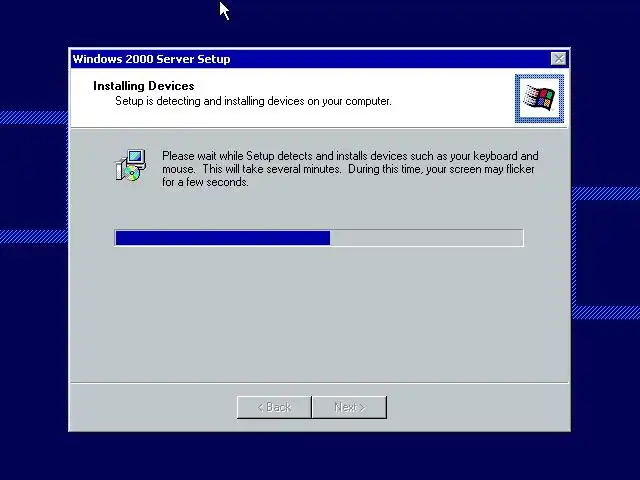The height and width of the screenshot is (480, 640).
Task: Click the 'Please wait while Setup detects' message
Action: (350, 169)
